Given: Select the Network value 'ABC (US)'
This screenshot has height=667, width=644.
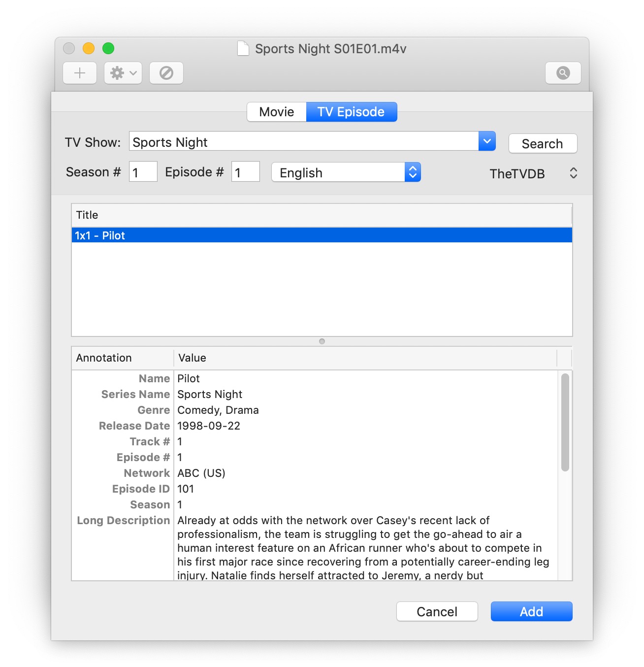Looking at the screenshot, I should (201, 473).
